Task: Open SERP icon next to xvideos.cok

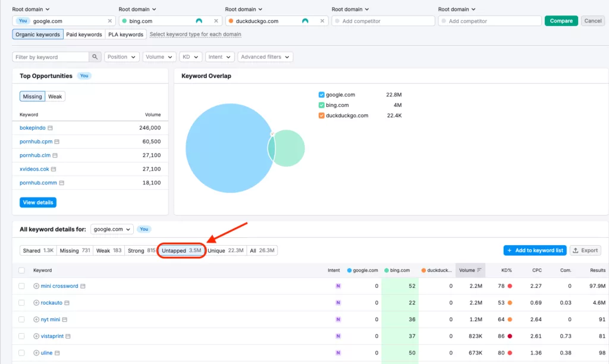Action: 54,169
